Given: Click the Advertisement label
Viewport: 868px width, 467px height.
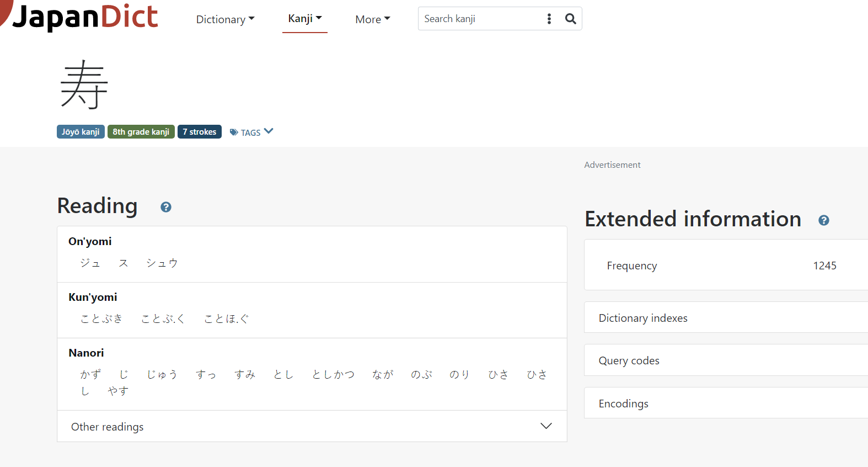Looking at the screenshot, I should (612, 164).
